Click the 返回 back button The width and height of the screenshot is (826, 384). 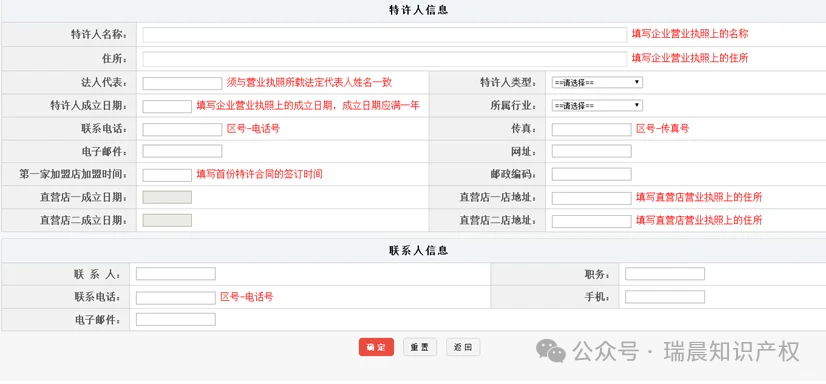tap(463, 347)
